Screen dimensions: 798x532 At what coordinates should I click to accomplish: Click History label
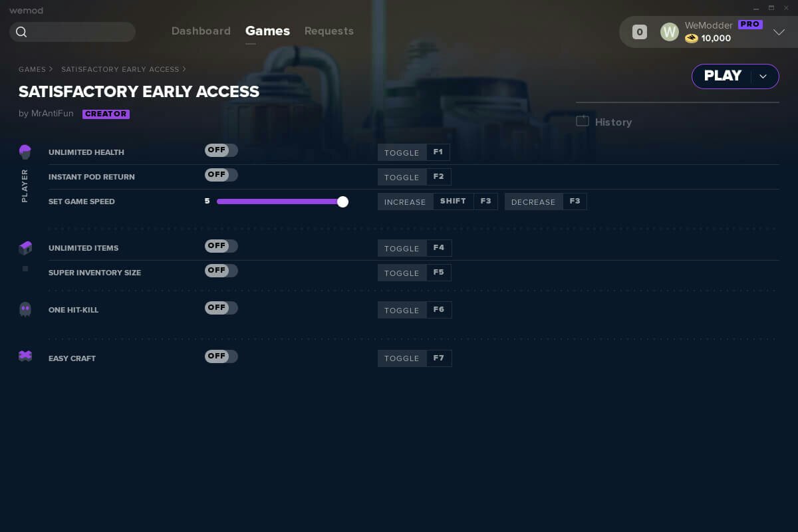coord(613,122)
